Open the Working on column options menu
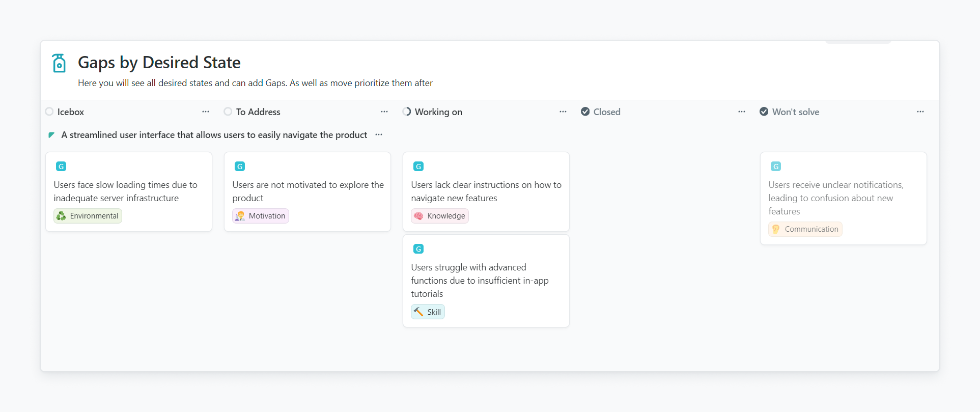 (563, 112)
